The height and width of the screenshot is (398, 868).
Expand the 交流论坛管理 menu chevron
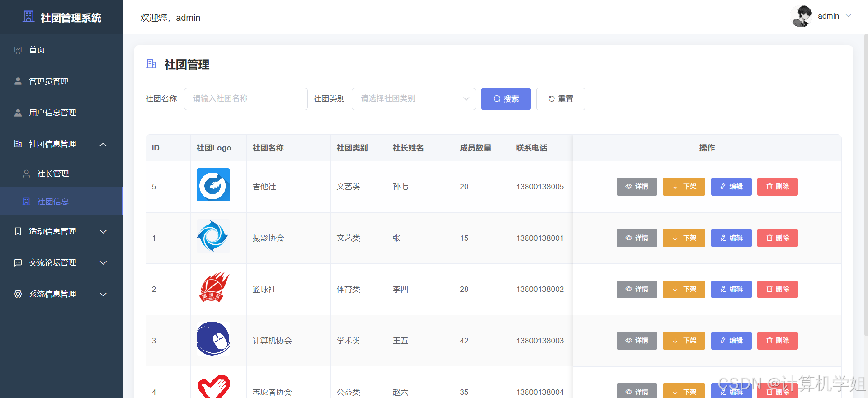click(x=103, y=262)
